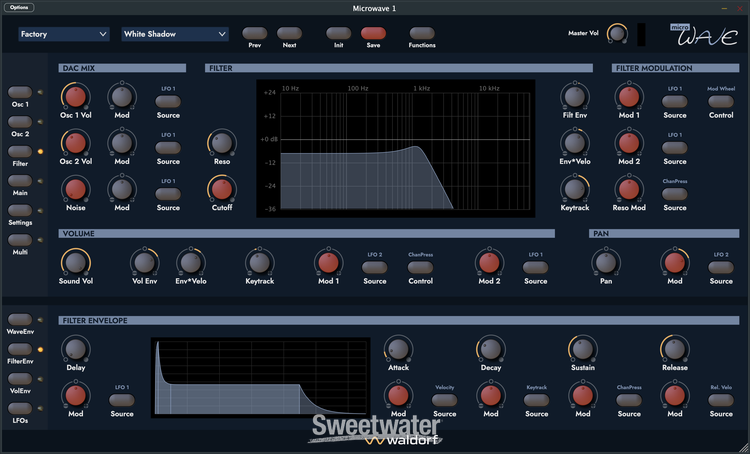
Task: Click the filter Keytrack knob
Action: 575,189
